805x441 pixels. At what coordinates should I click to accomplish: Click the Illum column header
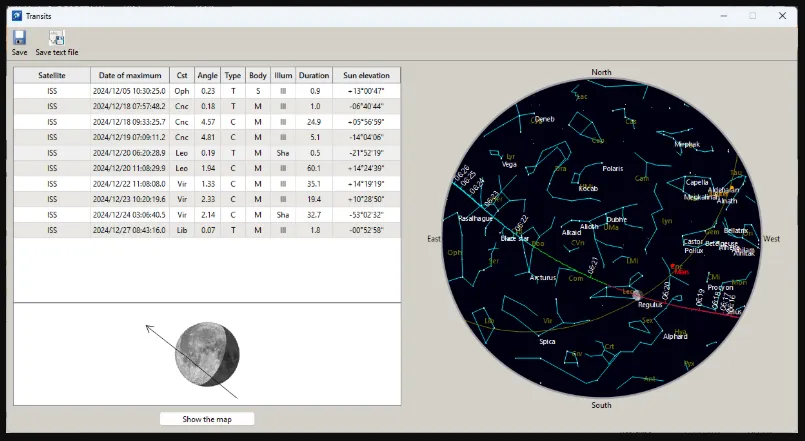283,75
